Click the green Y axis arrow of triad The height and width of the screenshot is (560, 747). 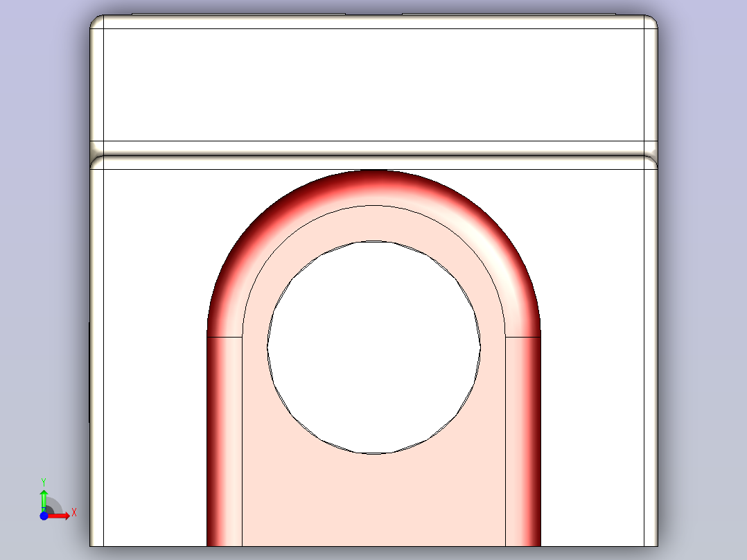point(44,500)
